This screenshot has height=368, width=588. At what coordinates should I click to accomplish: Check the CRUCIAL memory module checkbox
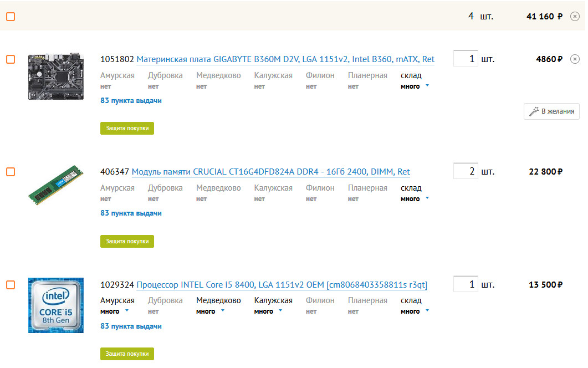tap(11, 172)
